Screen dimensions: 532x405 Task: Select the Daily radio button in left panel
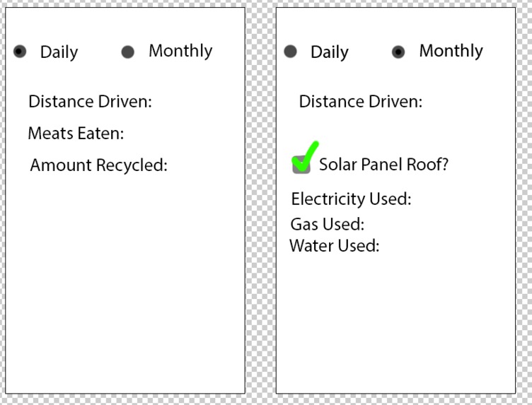point(20,52)
